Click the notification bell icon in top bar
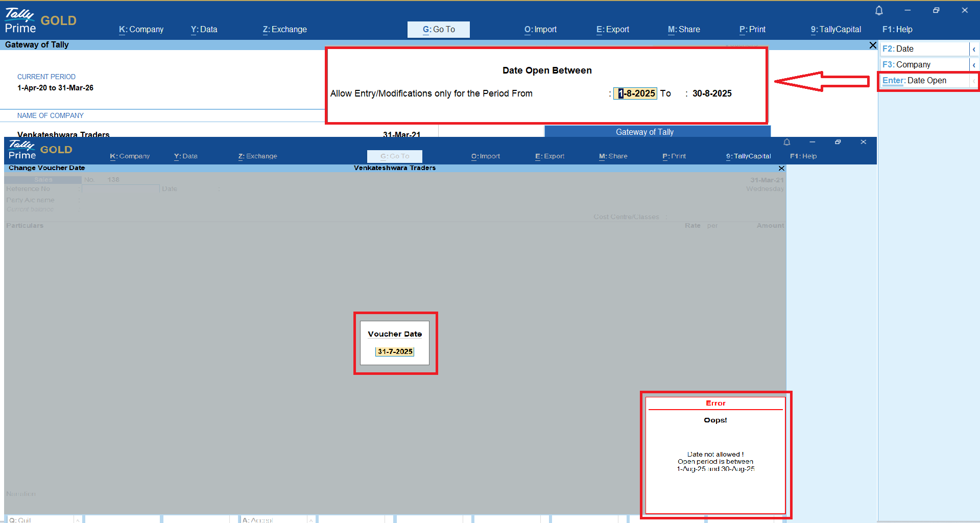The width and height of the screenshot is (980, 523). [x=879, y=11]
